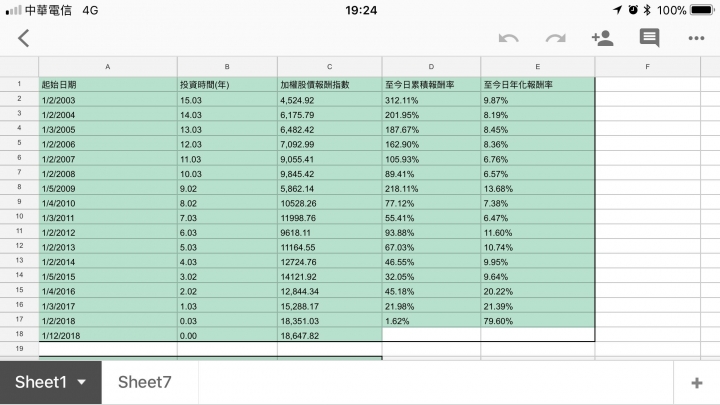Select cell with date 1/12/2018
This screenshot has width=720, height=405.
pos(108,334)
